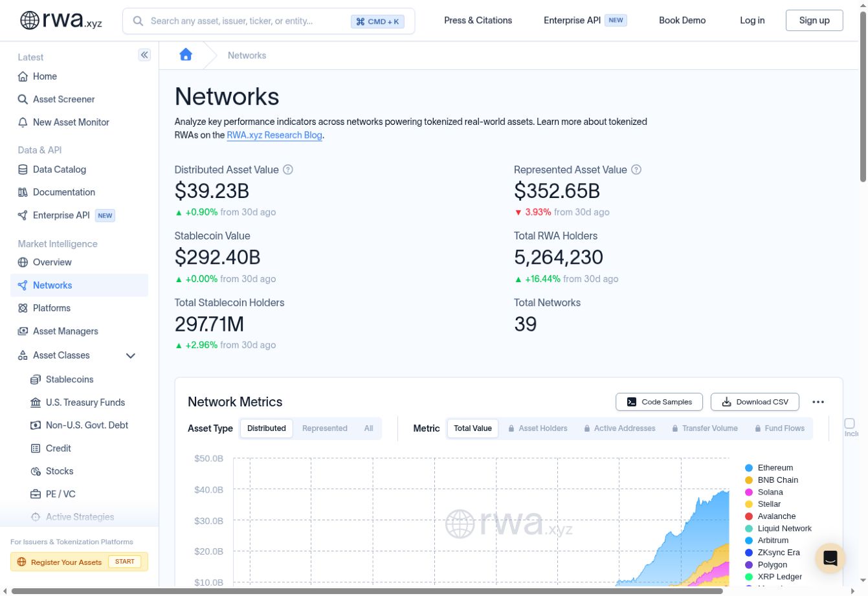
Task: Open the Networks sidebar item
Action: (79, 285)
